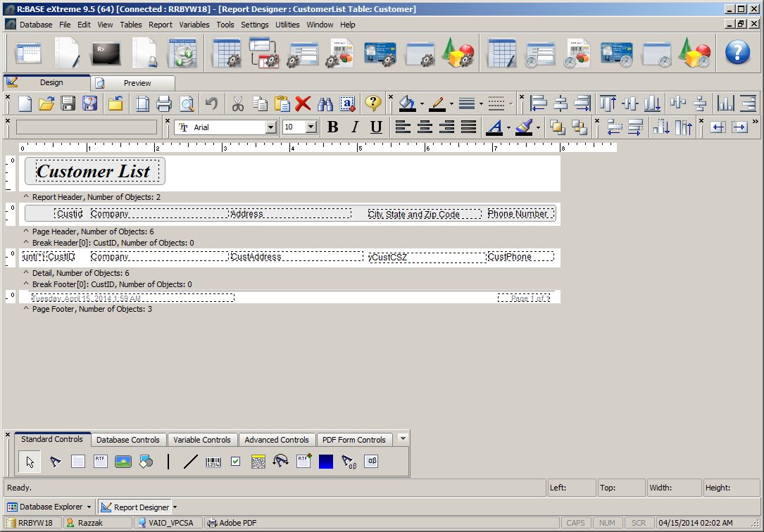
Task: Click the binoculars Find icon
Action: click(325, 104)
